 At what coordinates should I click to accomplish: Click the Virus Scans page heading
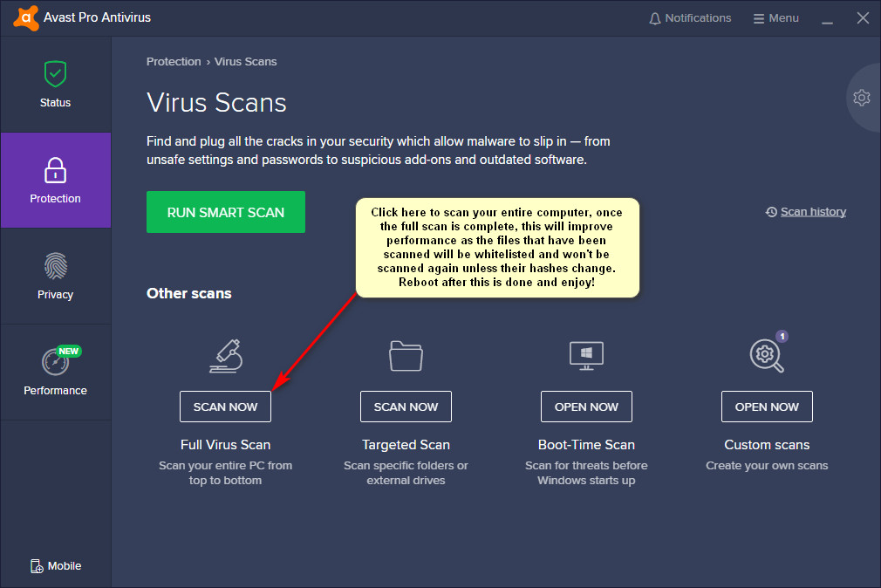[x=216, y=103]
